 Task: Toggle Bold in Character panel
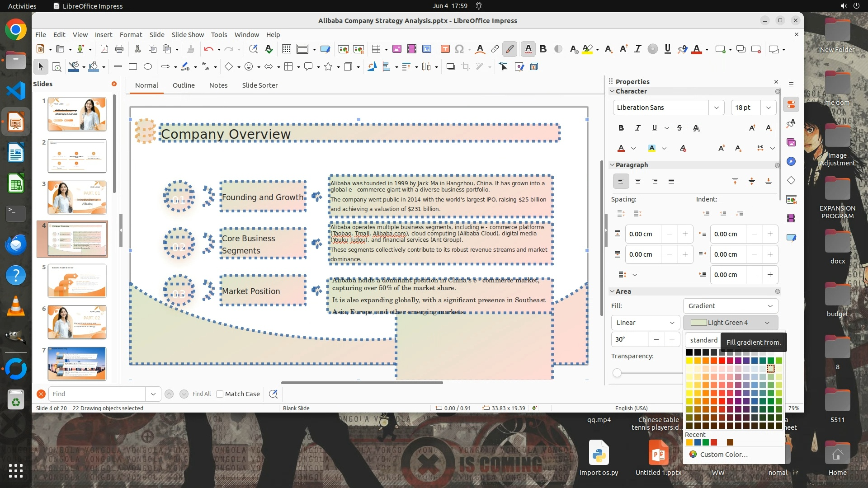tap(621, 128)
